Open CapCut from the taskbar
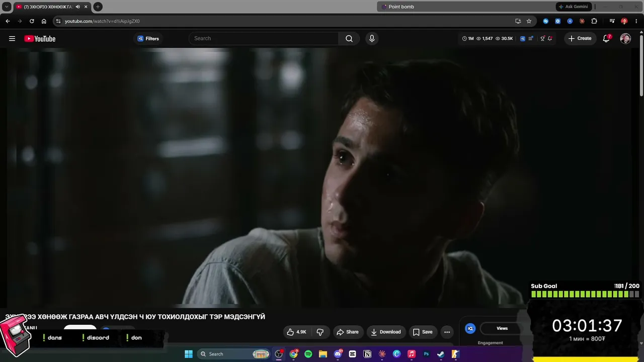This screenshot has width=644, height=362. [x=352, y=354]
